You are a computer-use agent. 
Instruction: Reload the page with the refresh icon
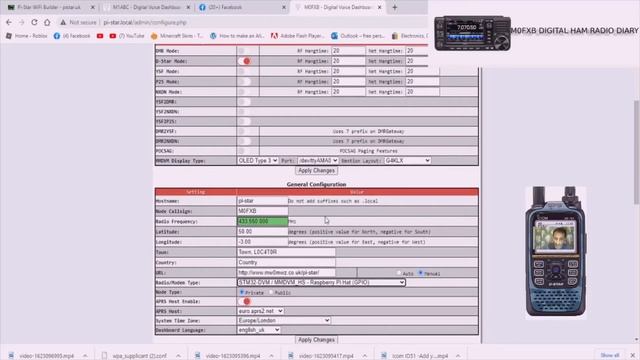click(34, 22)
